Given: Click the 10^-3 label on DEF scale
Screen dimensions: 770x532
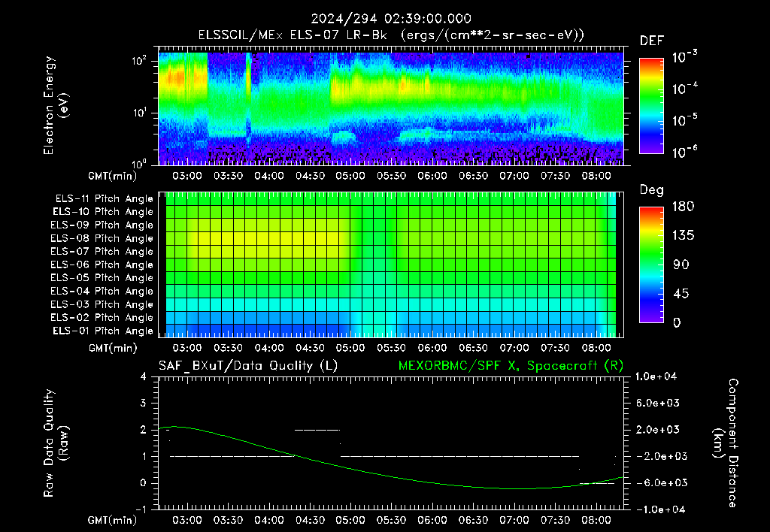Looking at the screenshot, I should [684, 57].
